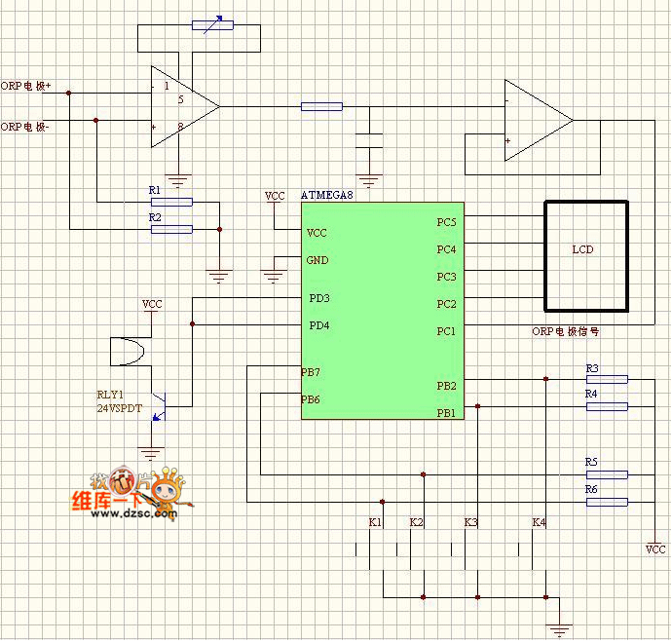Click the ORP电极+ input label
This screenshot has width=672, height=643.
coord(26,86)
